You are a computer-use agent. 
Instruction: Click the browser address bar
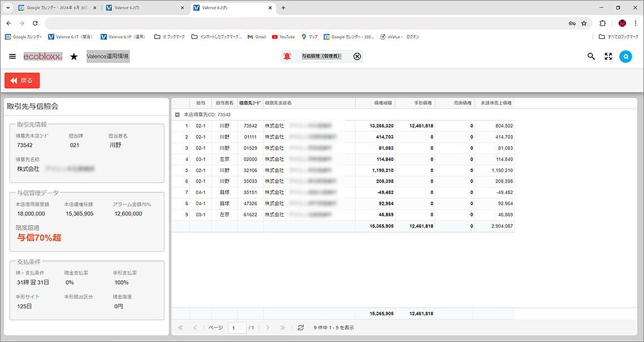pos(304,23)
